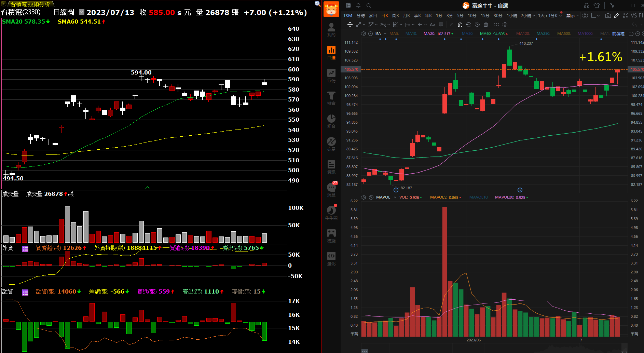Expand the polygon tool dropdown arrow
Image resolution: width=644 pixels, height=353 pixels.
(x=376, y=25)
